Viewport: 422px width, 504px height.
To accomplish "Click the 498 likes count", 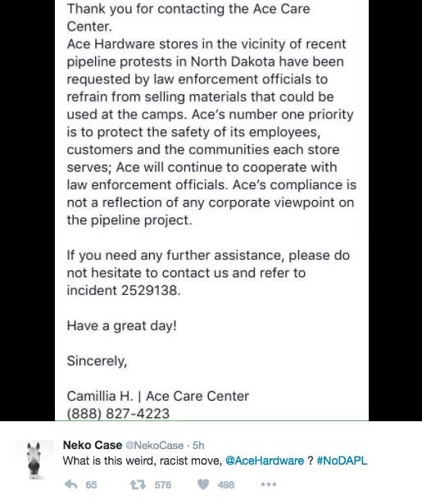I will pyautogui.click(x=226, y=484).
